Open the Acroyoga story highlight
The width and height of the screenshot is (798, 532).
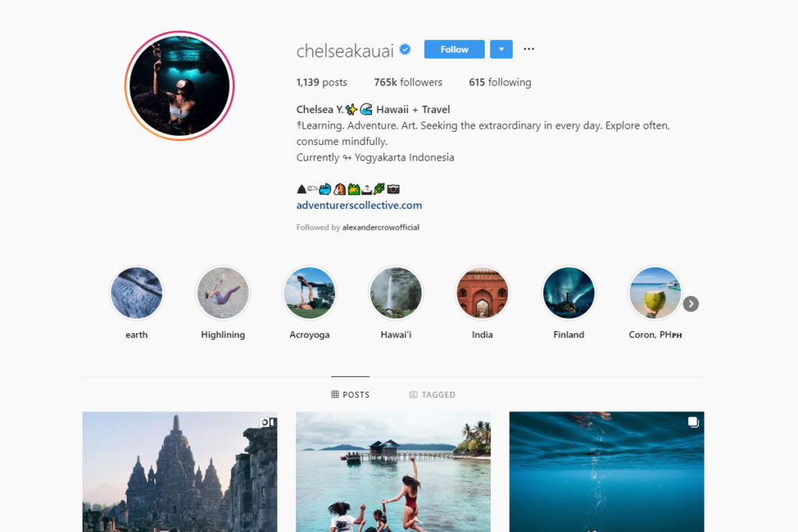click(309, 293)
